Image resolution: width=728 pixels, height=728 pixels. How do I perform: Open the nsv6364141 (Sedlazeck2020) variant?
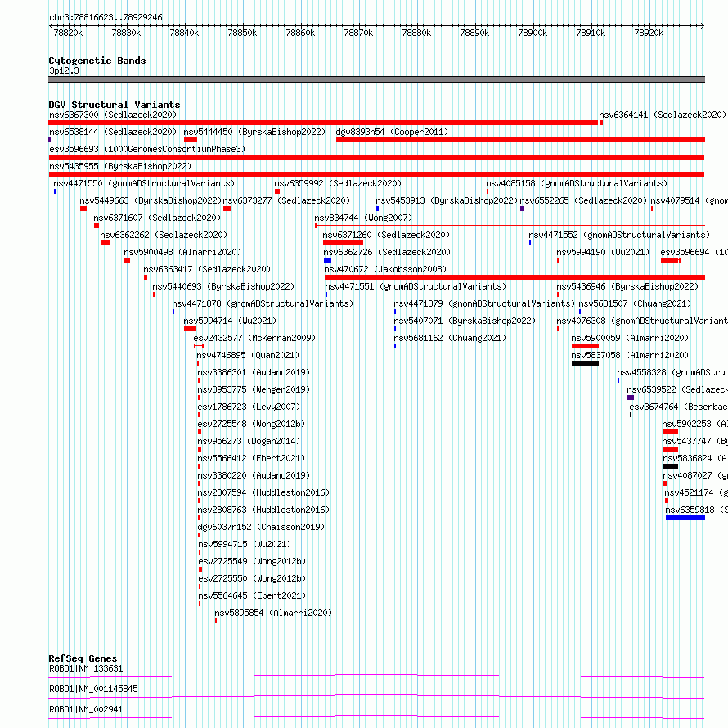point(663,115)
